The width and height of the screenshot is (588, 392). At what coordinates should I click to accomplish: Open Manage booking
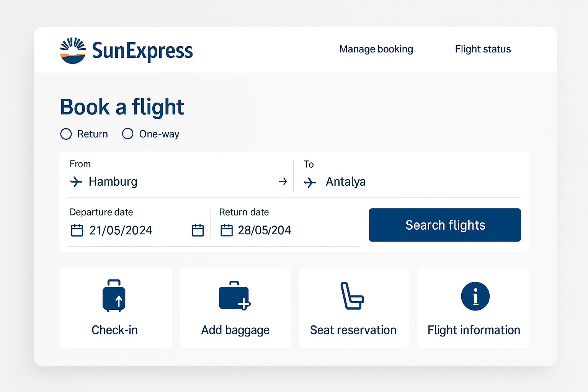pos(376,49)
